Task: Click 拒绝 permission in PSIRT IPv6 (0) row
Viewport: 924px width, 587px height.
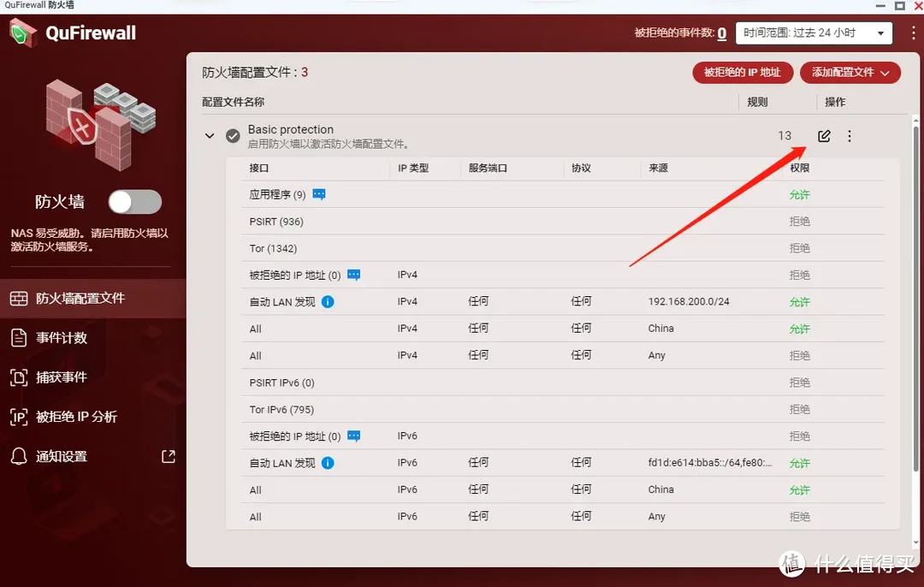Action: [800, 382]
